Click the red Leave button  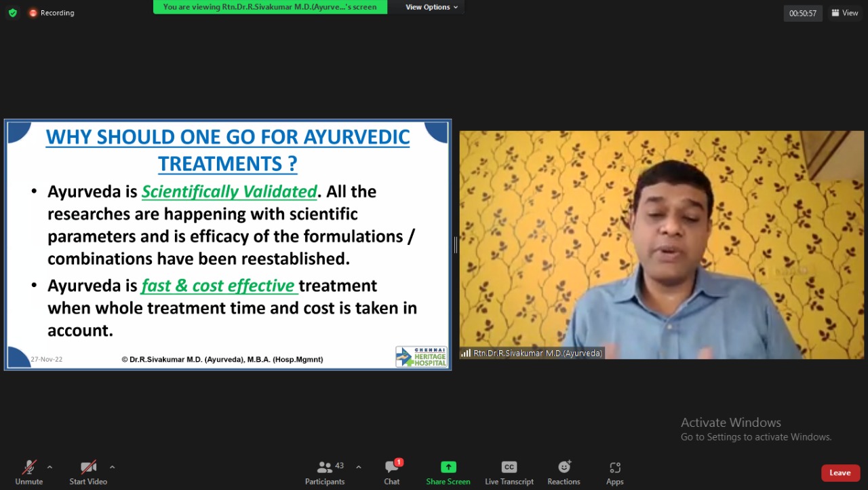point(840,473)
